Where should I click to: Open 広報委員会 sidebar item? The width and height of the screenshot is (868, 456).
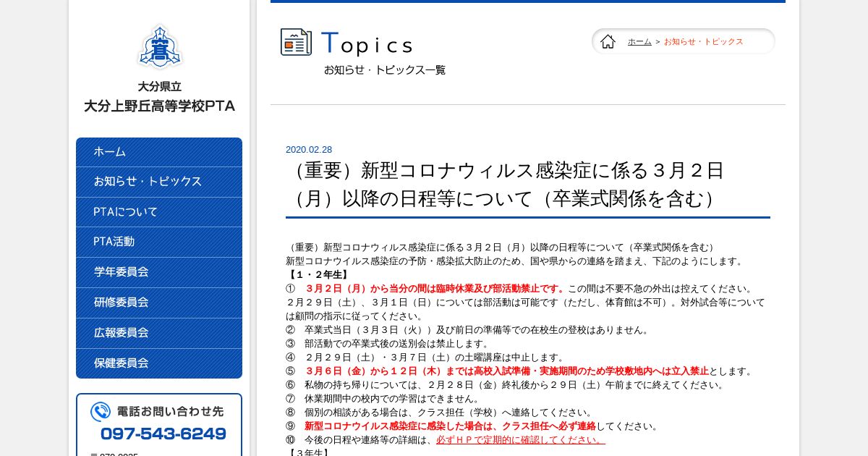pos(159,333)
